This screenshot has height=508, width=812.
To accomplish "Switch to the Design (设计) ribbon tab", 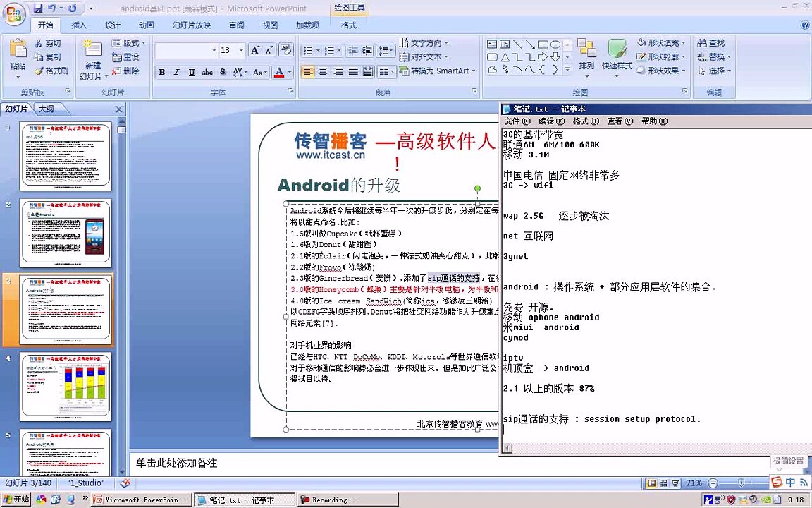I will [x=112, y=25].
